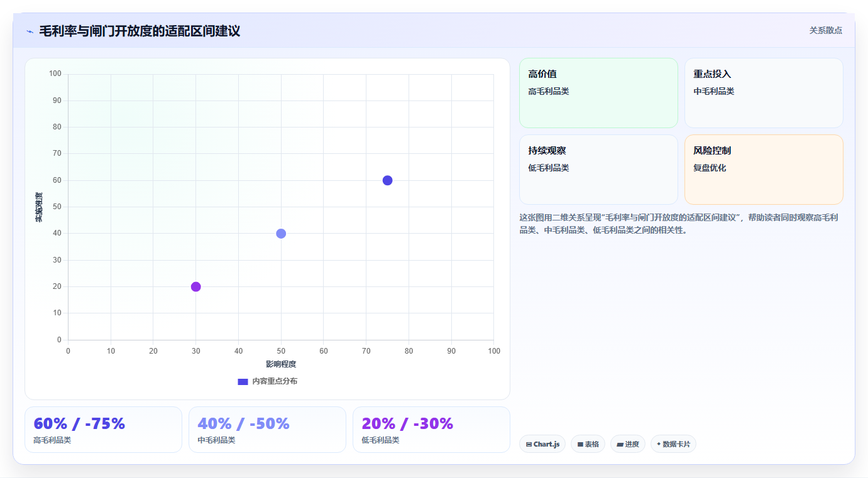The height and width of the screenshot is (478, 868).
Task: Click the lightning icon beside the title
Action: [30, 31]
